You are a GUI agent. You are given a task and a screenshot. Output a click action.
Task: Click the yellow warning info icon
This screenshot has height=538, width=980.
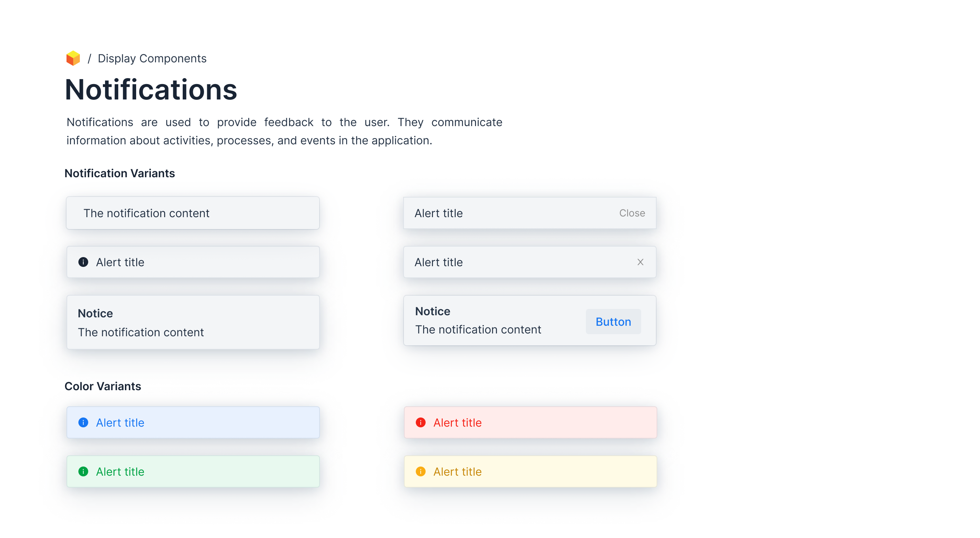420,471
